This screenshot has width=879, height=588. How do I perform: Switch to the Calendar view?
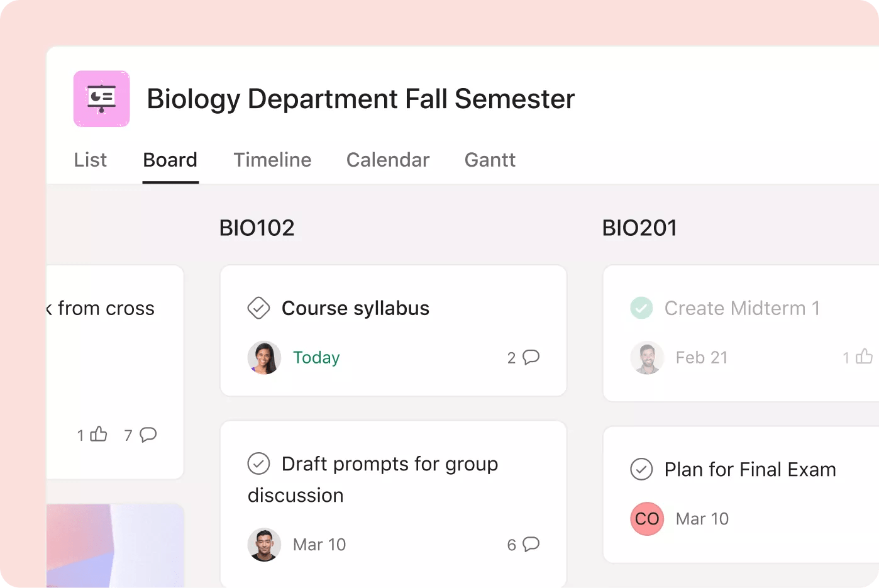(x=387, y=160)
